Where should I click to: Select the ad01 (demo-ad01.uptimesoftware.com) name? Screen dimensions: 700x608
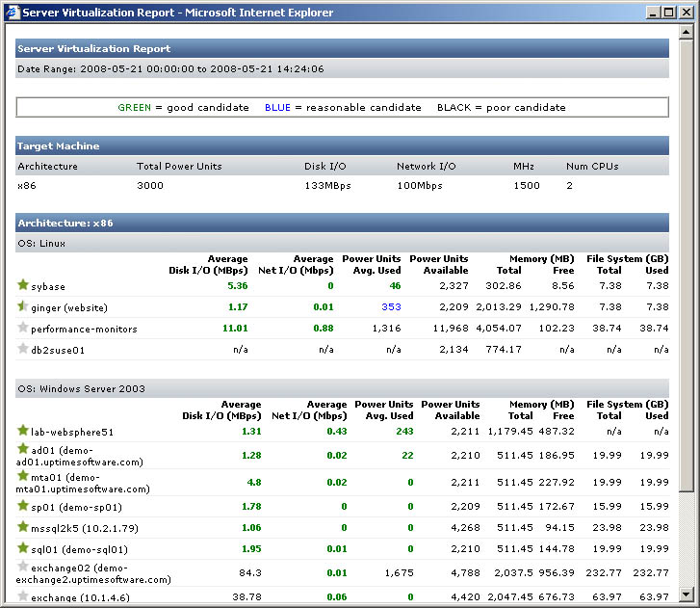(80, 456)
